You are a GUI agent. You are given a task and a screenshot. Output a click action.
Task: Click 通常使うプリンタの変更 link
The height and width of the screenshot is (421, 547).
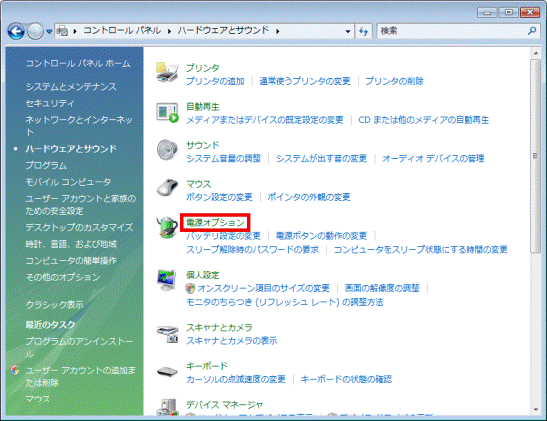[305, 81]
